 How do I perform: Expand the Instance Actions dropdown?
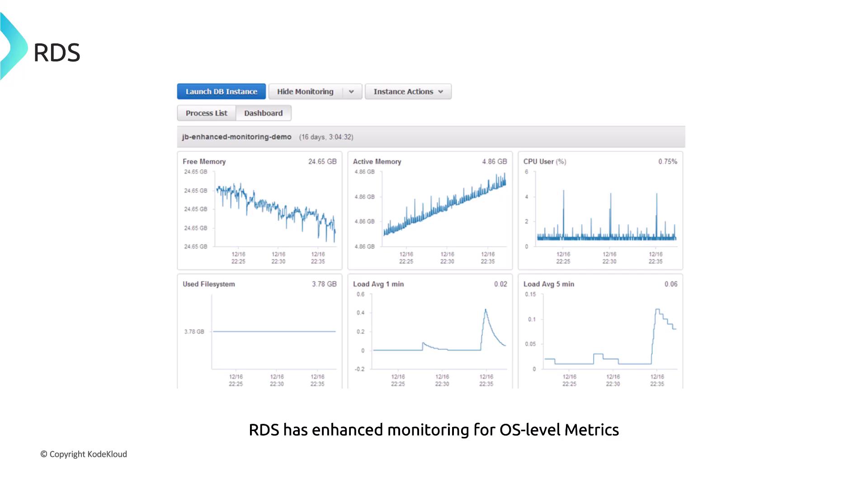point(408,92)
